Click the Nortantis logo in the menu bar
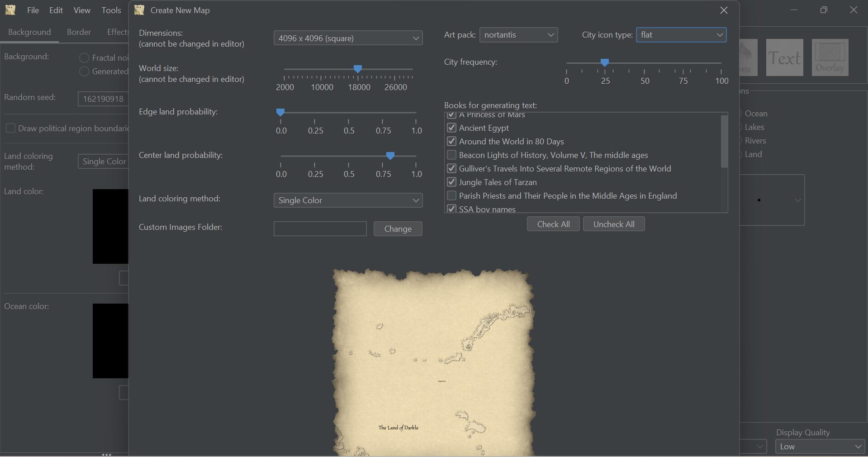 click(10, 10)
